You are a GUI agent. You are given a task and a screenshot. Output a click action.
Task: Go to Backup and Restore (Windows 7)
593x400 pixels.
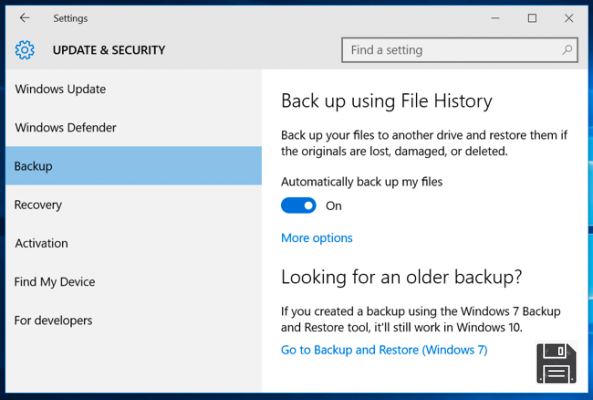(x=384, y=350)
